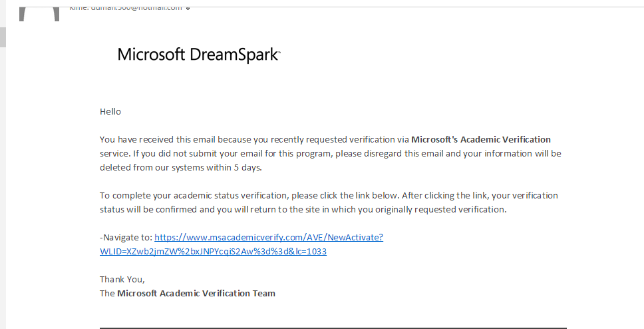Click the "-Navigate to:" label
Screen dimensions: 644x329
point(126,237)
